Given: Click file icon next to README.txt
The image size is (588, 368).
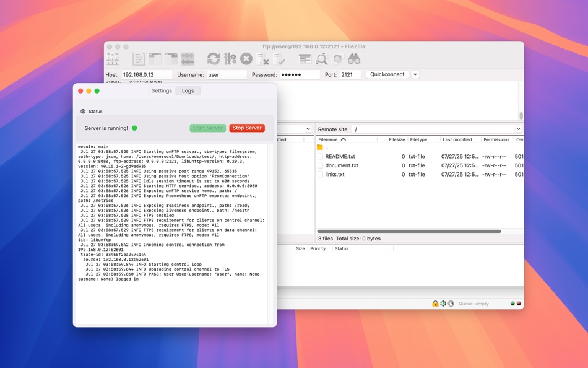Looking at the screenshot, I should click(x=320, y=156).
